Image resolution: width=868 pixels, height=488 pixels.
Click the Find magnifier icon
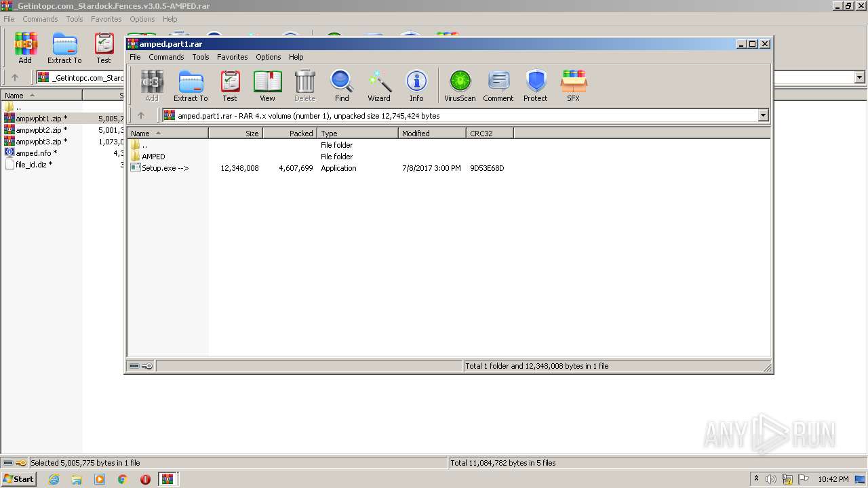point(342,85)
